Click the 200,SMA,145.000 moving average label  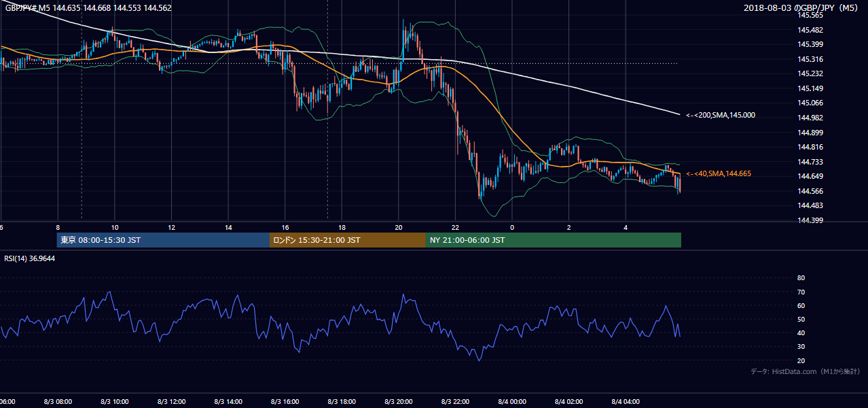click(721, 116)
